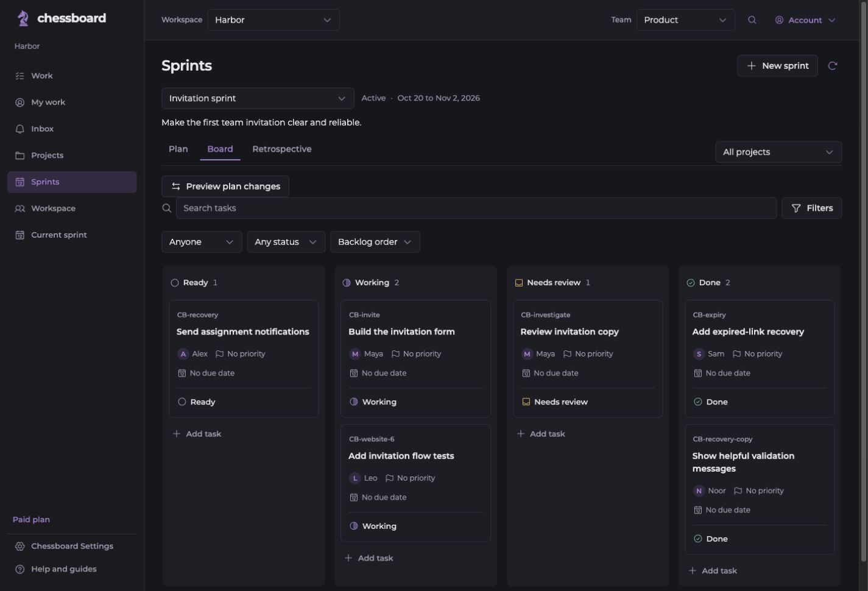868x591 pixels.
Task: Click Noor's avatar on Show helpful validation messages
Action: click(699, 491)
